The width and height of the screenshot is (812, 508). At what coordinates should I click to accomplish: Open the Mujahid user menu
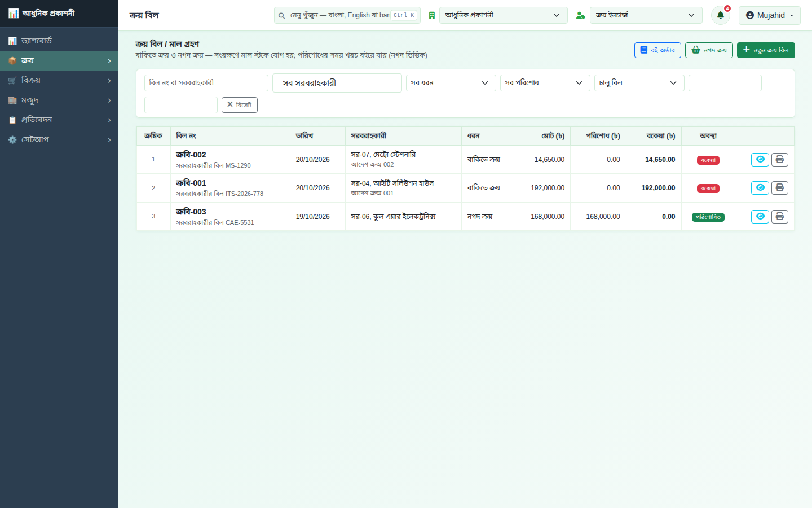[769, 15]
